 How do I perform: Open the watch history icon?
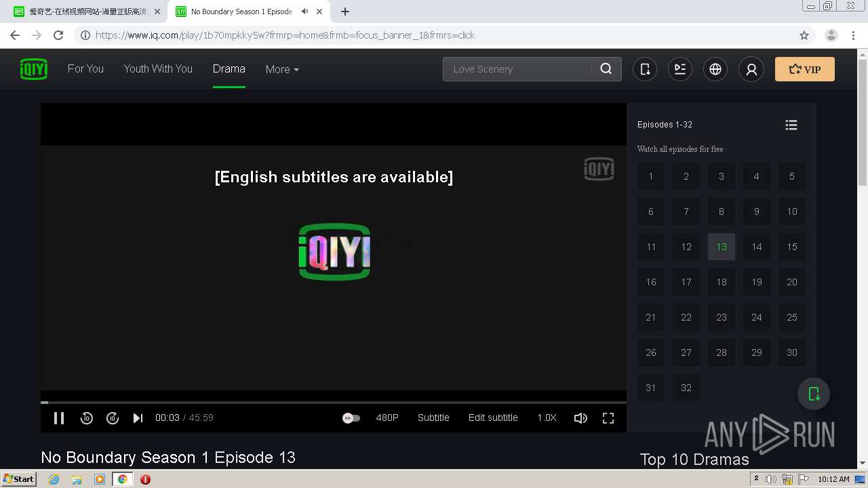[680, 69]
